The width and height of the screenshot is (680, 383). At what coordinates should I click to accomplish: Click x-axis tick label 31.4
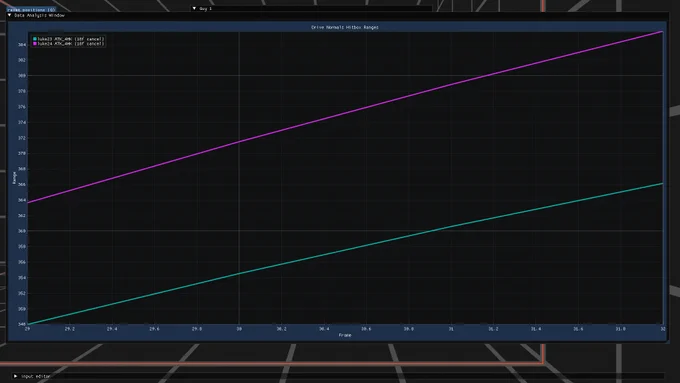pyautogui.click(x=536, y=329)
